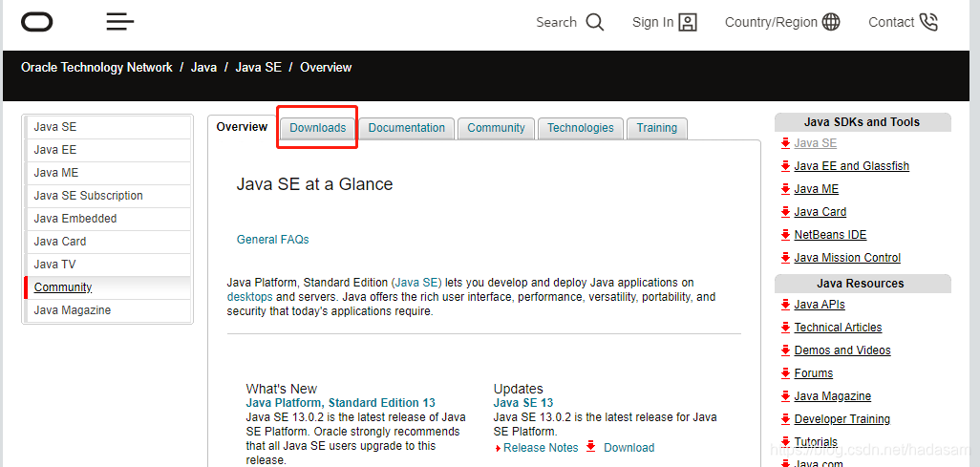Open the General FAQs link

click(x=272, y=240)
